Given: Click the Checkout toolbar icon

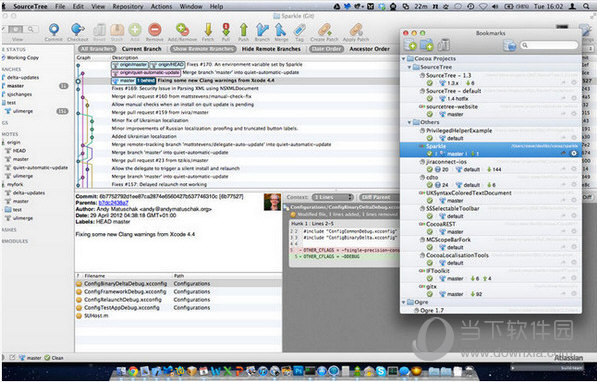Looking at the screenshot, I should tap(78, 29).
